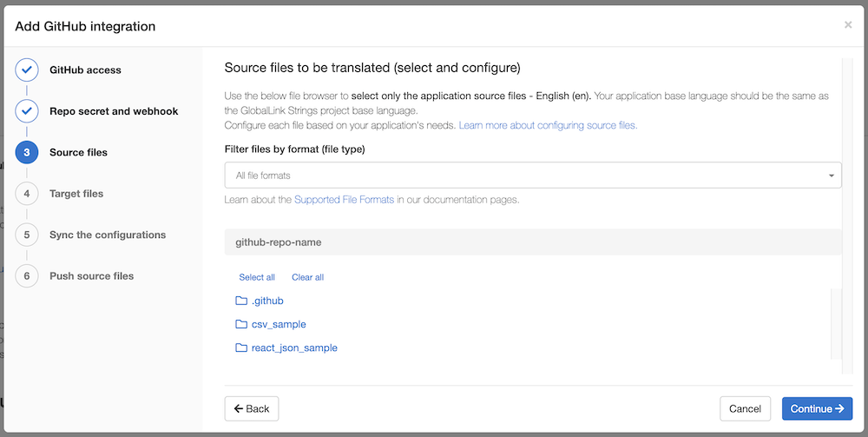The image size is (868, 437).
Task: Click the react_json_sample folder icon
Action: [x=241, y=348]
